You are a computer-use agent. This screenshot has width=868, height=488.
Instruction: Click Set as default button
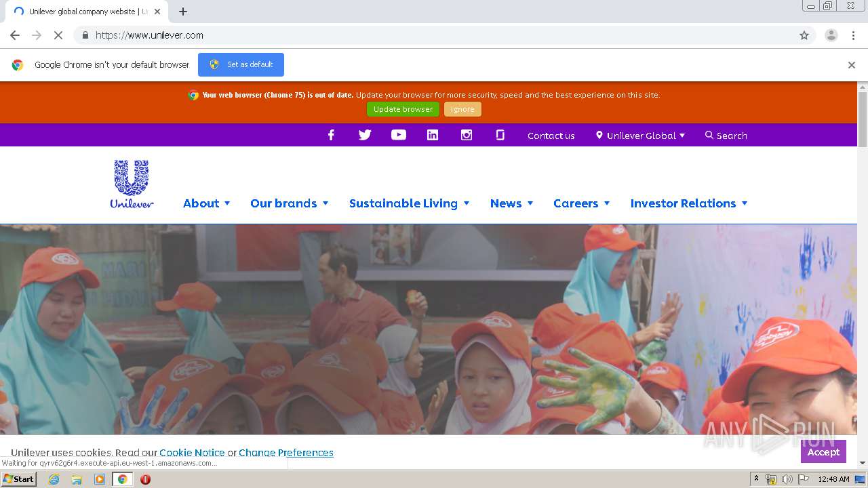pyautogui.click(x=241, y=64)
